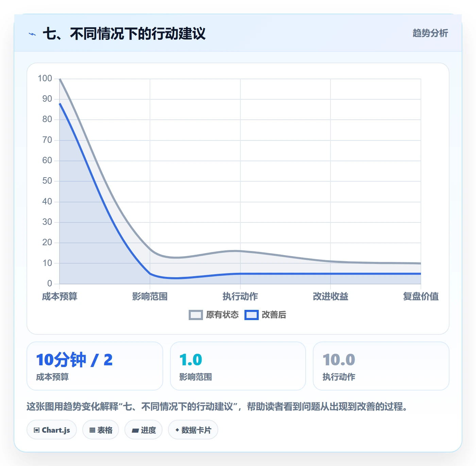This screenshot has height=466, width=476.
Task: Click the 进度 chip's bar icon
Action: point(135,430)
